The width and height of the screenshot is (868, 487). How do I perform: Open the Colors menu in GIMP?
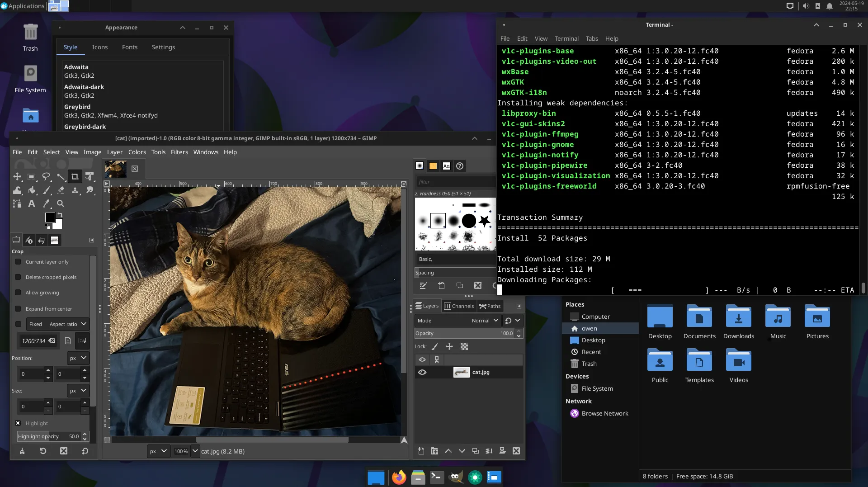pos(137,152)
